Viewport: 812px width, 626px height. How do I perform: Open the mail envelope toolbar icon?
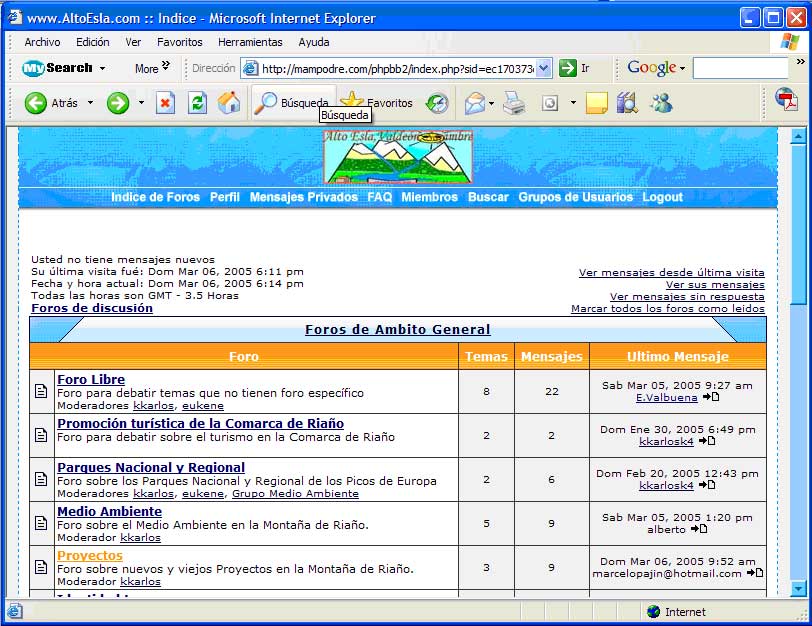point(474,103)
